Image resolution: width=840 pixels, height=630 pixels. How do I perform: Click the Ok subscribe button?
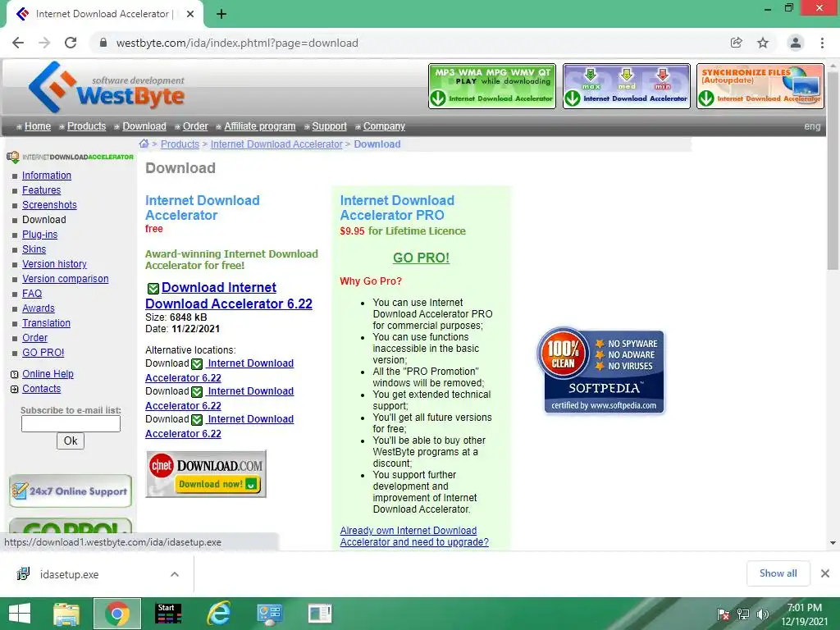[x=71, y=441]
